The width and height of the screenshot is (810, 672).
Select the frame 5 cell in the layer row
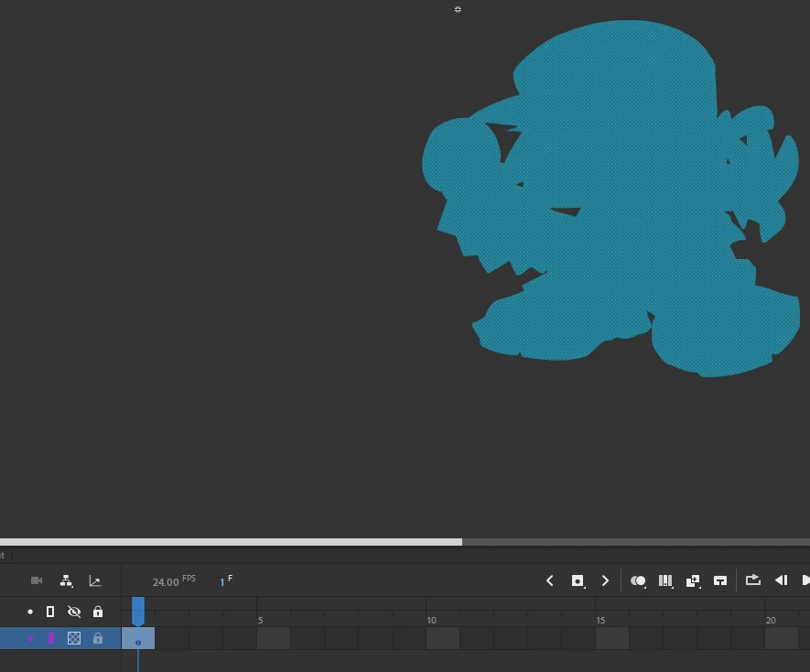coord(274,638)
